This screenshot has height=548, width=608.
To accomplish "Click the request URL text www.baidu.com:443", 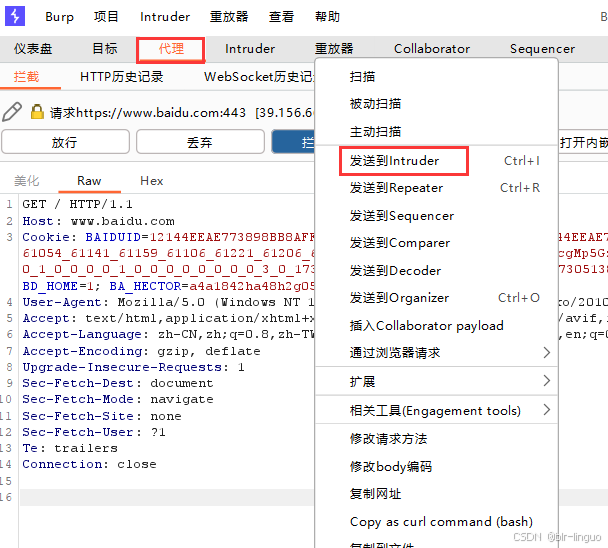I will (x=184, y=112).
